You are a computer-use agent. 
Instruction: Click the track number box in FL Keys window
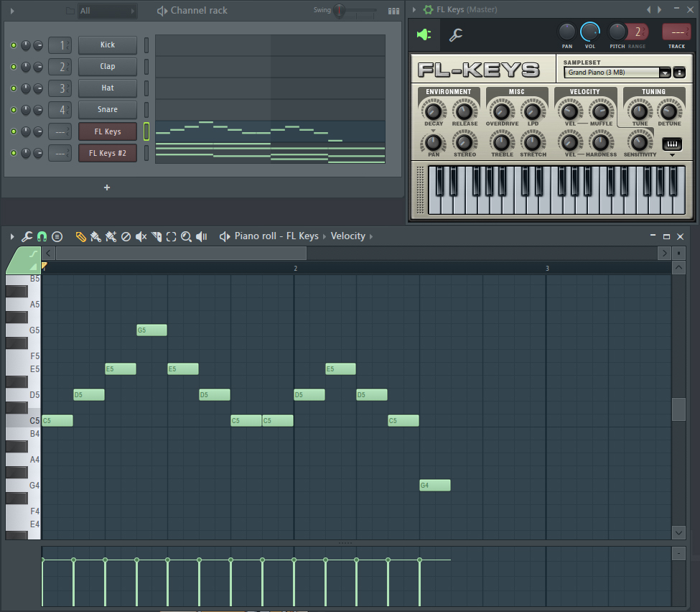tap(677, 32)
